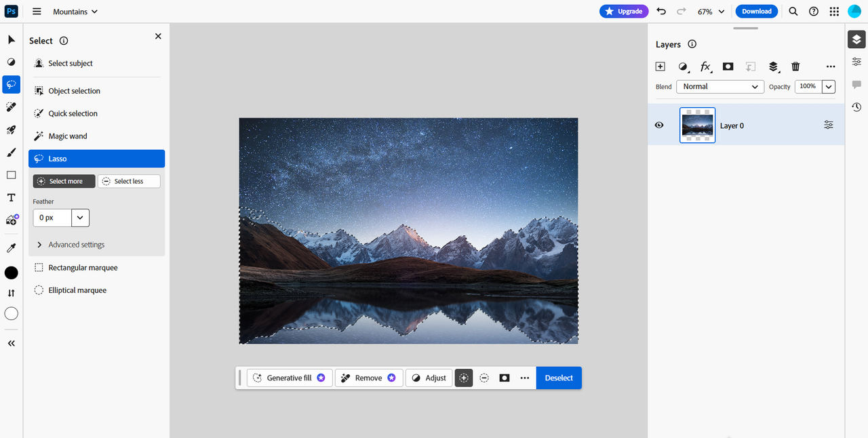Open layer effects fx icon
Image resolution: width=868 pixels, height=438 pixels.
705,66
